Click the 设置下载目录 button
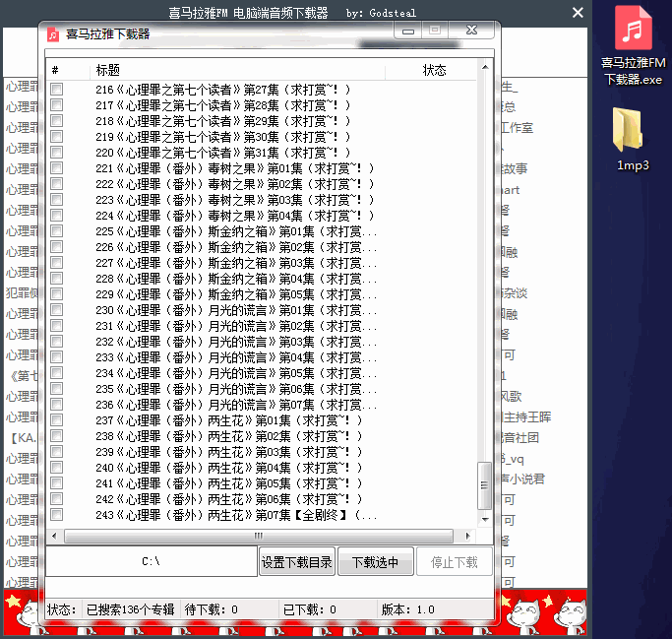 [297, 562]
